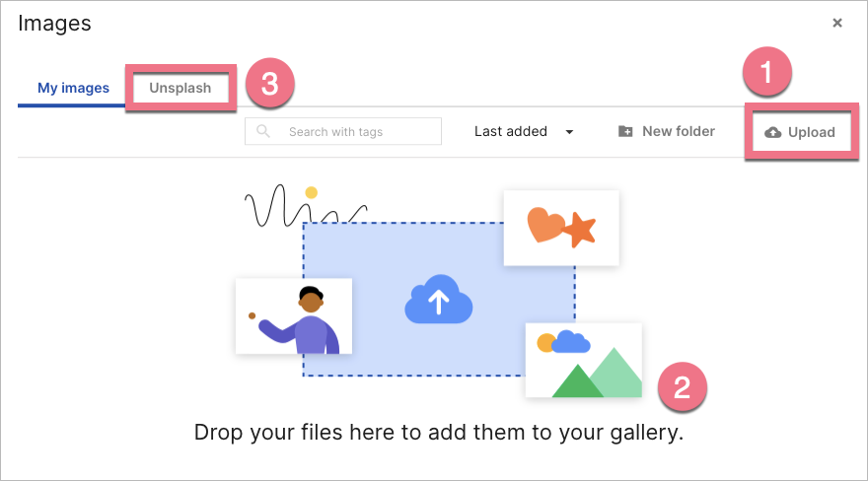Click the waving person illustration card
This screenshot has width=868, height=481.
(293, 315)
